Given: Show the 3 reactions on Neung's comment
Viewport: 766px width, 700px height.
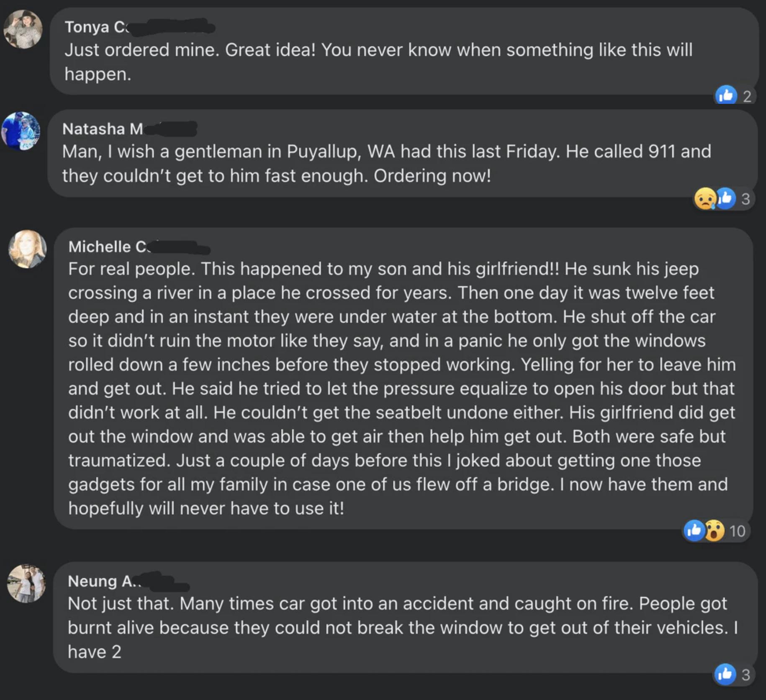Looking at the screenshot, I should pos(745,674).
